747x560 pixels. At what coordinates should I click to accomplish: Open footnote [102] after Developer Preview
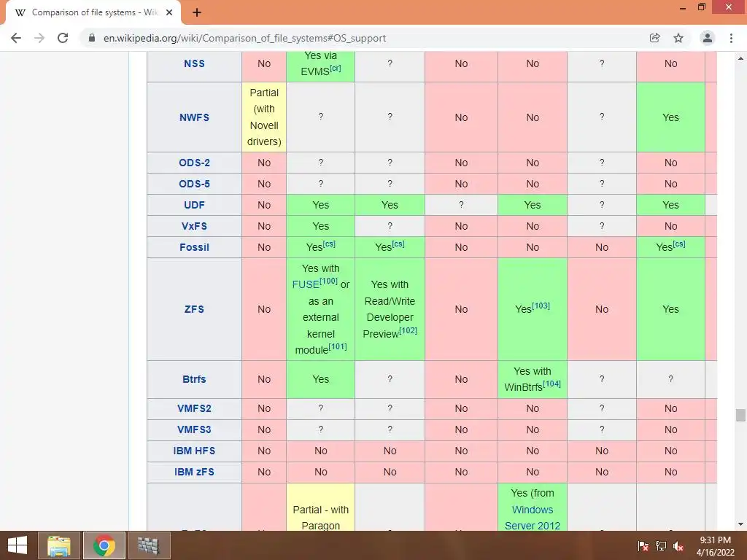tap(408, 330)
